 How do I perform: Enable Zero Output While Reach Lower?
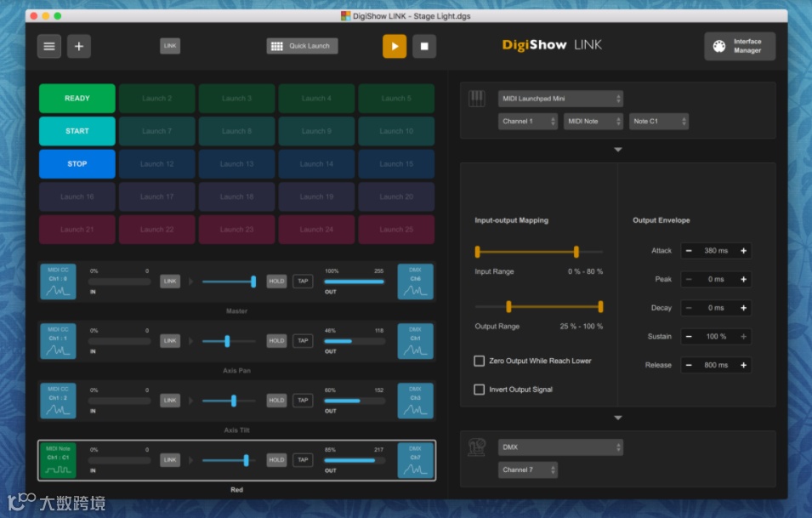click(479, 361)
